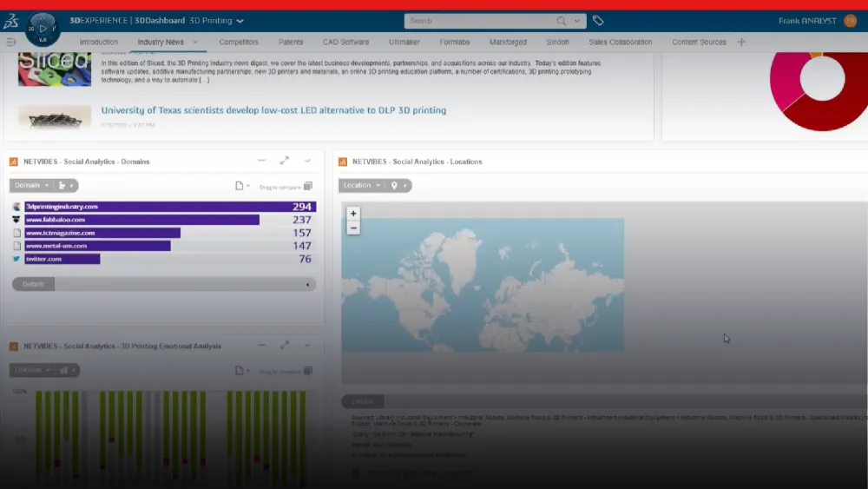This screenshot has width=868, height=489.
Task: Open the compass play button
Action: [x=43, y=29]
